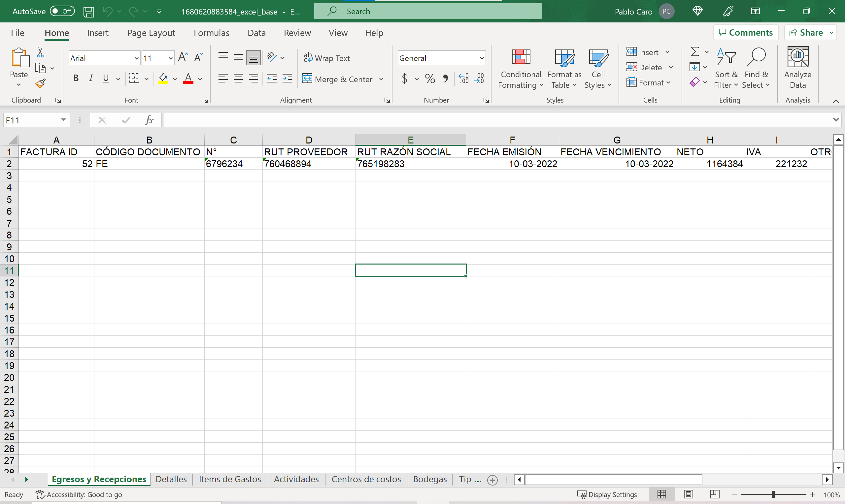Screen dimensions: 845x504
Task: Click the Format Painter brush icon
Action: [40, 83]
